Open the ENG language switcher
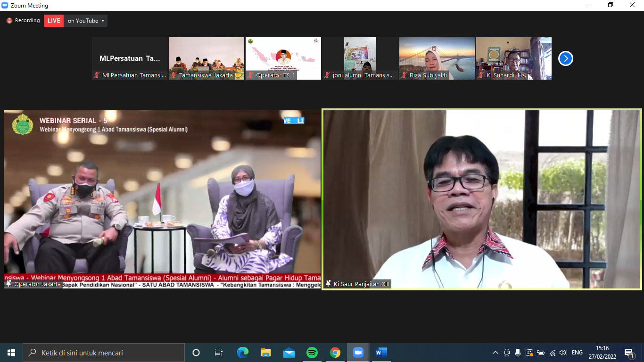Image resolution: width=644 pixels, height=362 pixels. [x=577, y=353]
